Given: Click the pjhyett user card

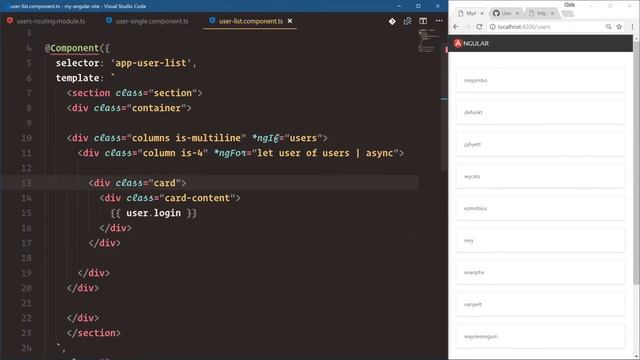Looking at the screenshot, I should pos(540,144).
